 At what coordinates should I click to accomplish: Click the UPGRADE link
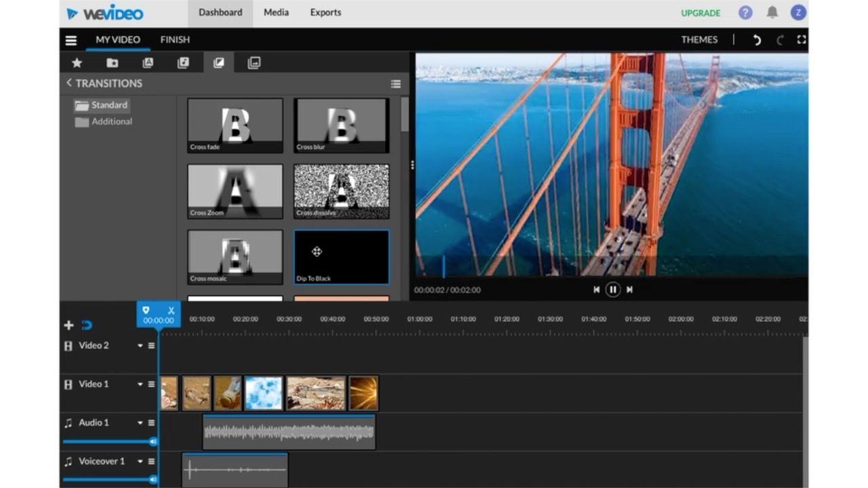[x=701, y=13]
